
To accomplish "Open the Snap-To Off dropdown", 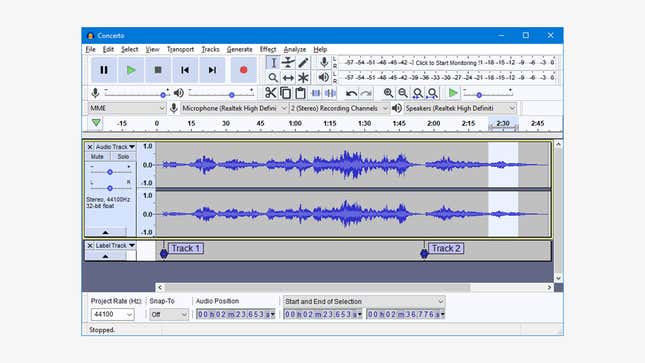I will 169,314.
